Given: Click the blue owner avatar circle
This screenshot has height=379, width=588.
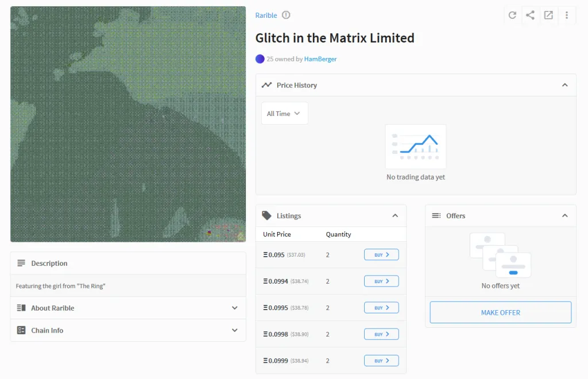Looking at the screenshot, I should coord(260,59).
